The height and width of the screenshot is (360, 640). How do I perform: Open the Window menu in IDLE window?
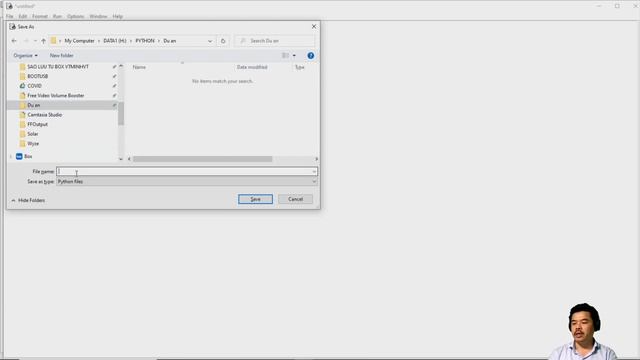pos(98,16)
